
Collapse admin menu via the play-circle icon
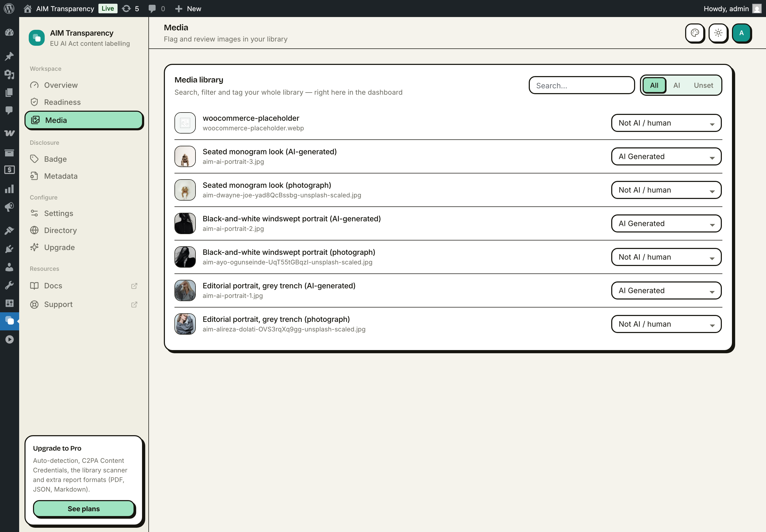click(9, 339)
